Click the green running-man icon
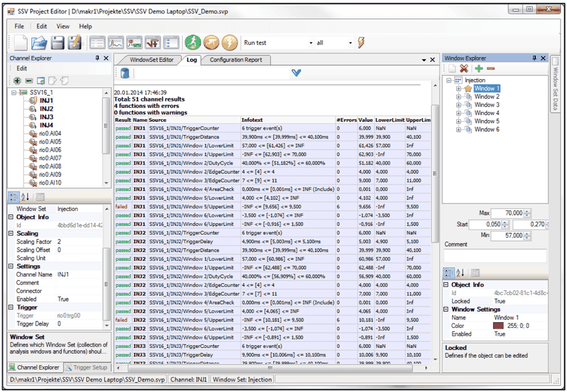The image size is (567, 392). pyautogui.click(x=193, y=42)
